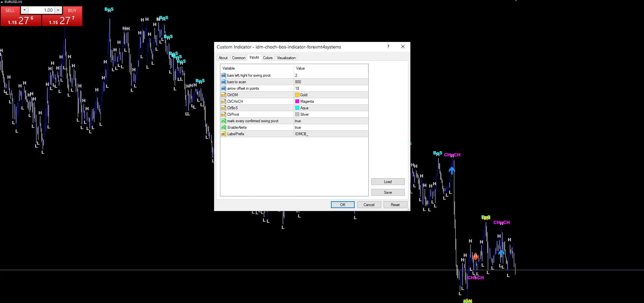Viewport: 644px width, 303px height.
Task: Click the EURUSD,H1 chart title arrow
Action: point(2,2)
